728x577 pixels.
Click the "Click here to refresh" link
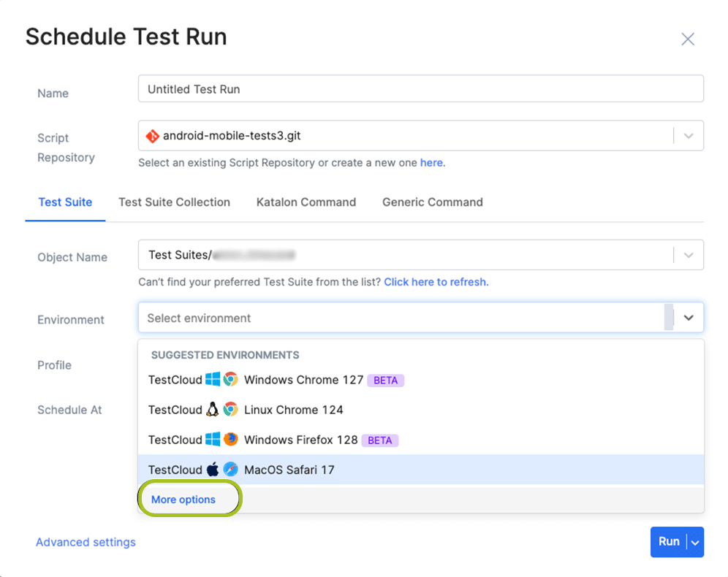(436, 282)
